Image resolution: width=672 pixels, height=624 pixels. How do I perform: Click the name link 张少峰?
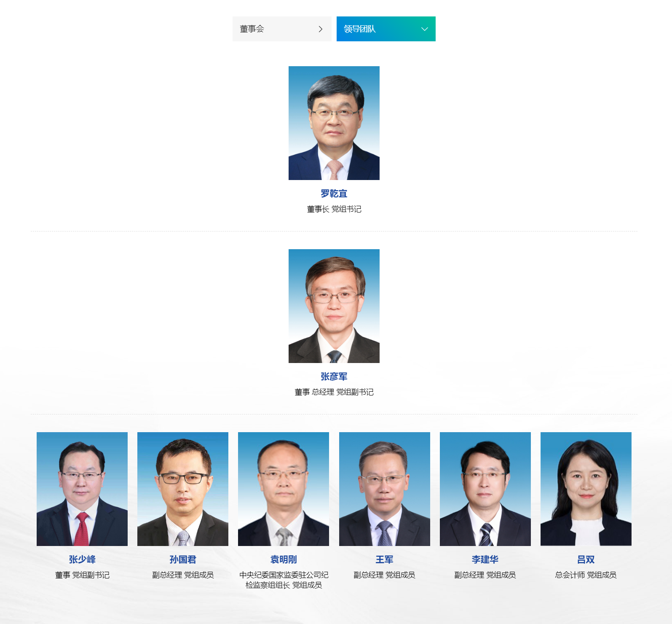coord(82,559)
